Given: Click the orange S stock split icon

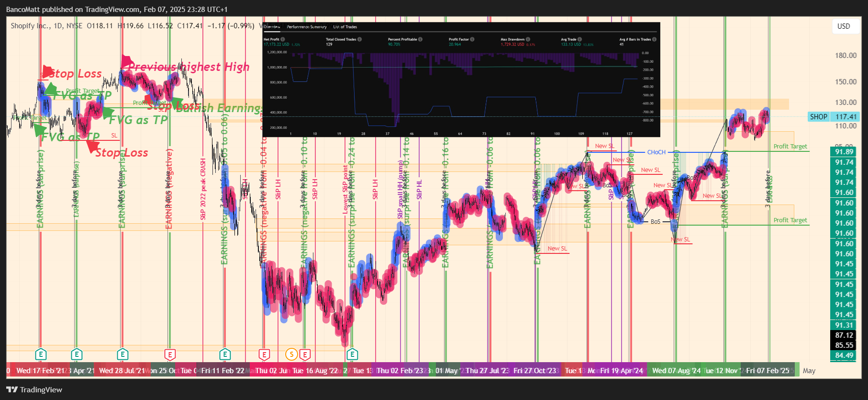Looking at the screenshot, I should [x=291, y=354].
